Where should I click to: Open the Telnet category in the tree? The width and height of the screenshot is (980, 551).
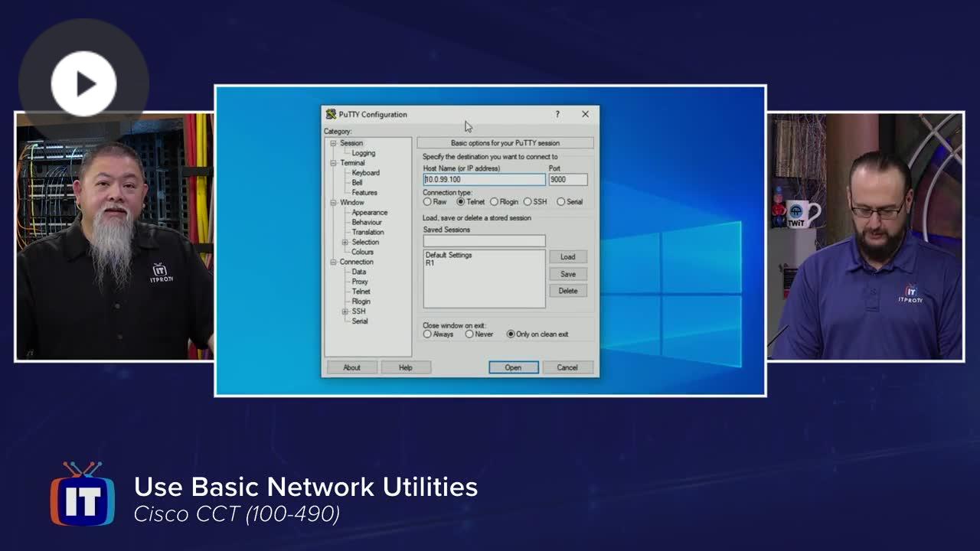click(x=361, y=292)
